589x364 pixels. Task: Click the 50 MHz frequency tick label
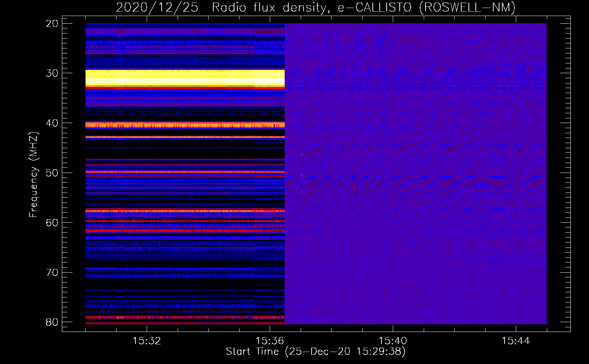(52, 173)
